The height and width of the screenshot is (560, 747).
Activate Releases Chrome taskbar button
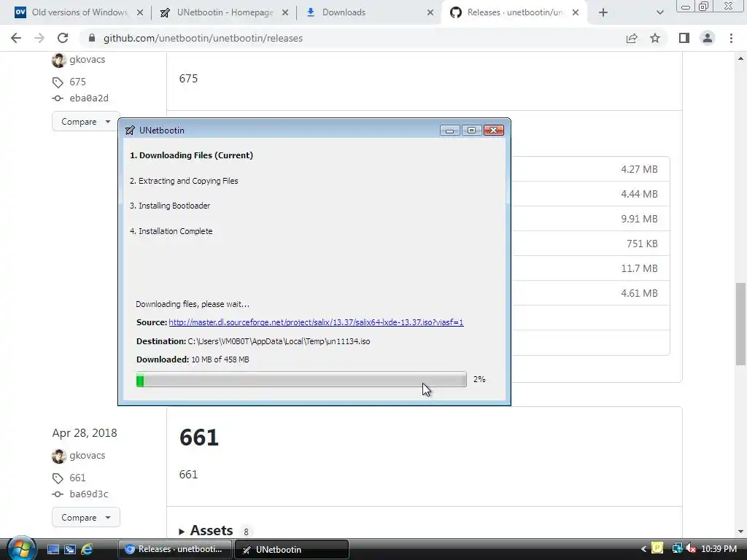pyautogui.click(x=174, y=550)
